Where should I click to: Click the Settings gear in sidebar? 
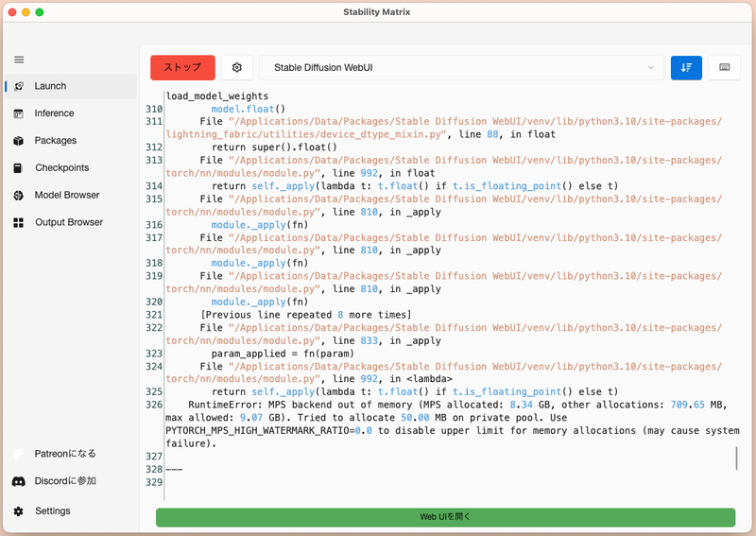point(18,510)
